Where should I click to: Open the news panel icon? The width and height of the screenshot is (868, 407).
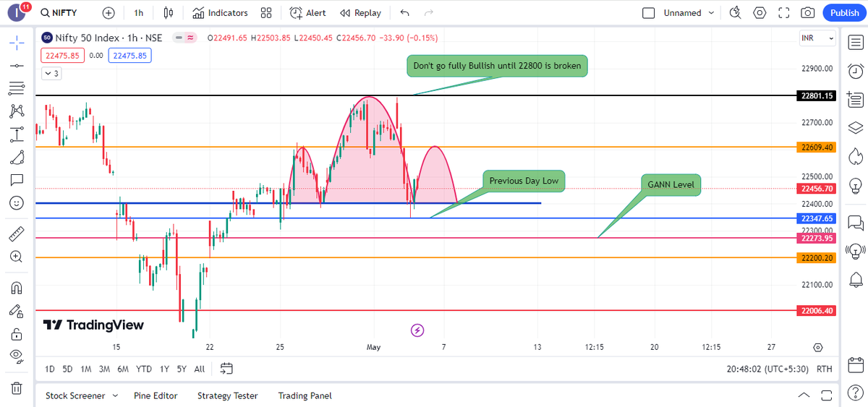tap(856, 99)
